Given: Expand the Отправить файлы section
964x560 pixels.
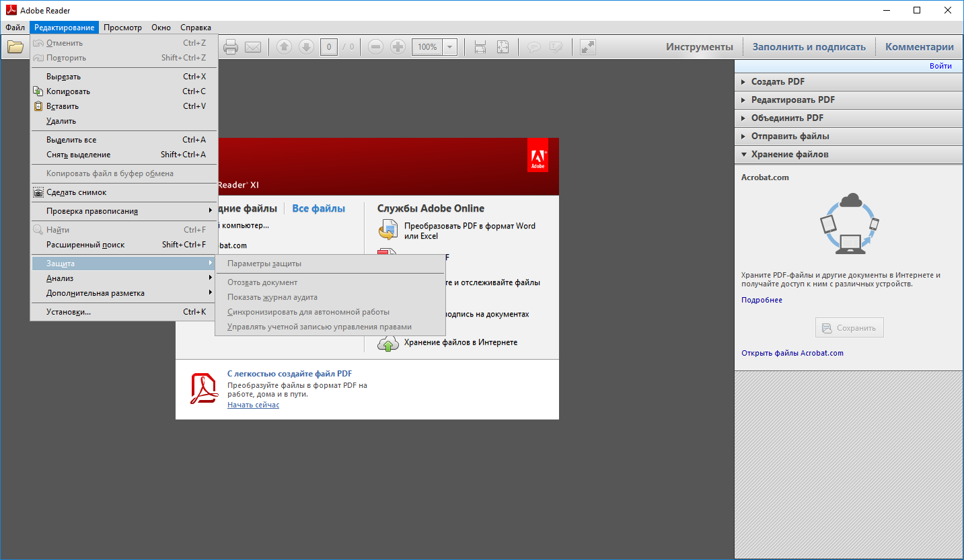Looking at the screenshot, I should click(849, 136).
